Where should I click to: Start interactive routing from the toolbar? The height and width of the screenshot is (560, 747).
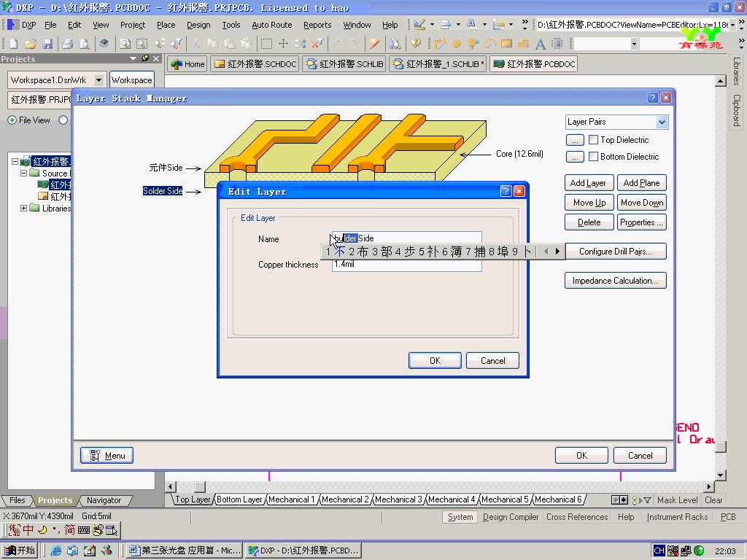pos(439,44)
